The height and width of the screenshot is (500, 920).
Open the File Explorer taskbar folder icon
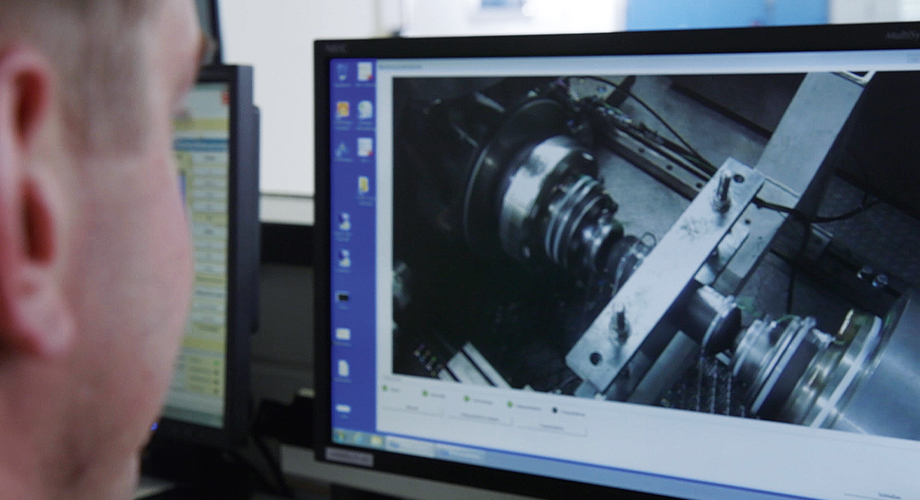[376, 440]
